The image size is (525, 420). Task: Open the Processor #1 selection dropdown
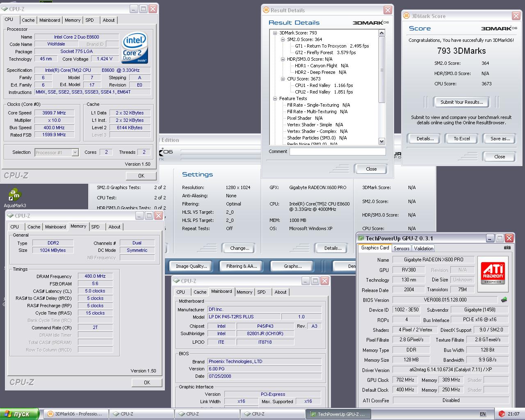point(75,153)
